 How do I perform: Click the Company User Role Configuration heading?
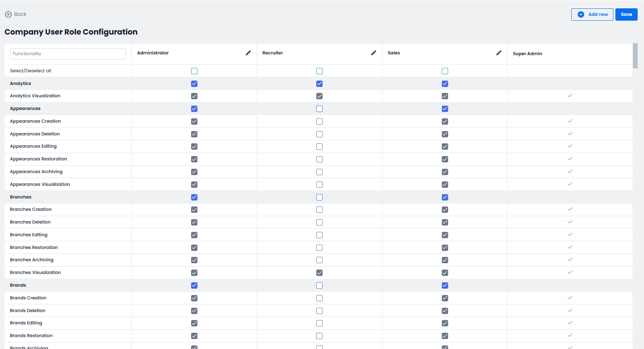coord(71,32)
